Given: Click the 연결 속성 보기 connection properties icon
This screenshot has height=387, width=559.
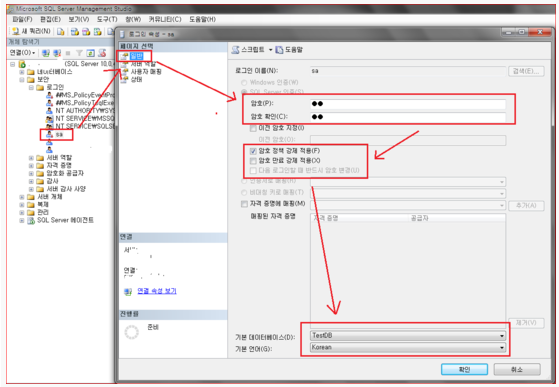Looking at the screenshot, I should (x=128, y=291).
